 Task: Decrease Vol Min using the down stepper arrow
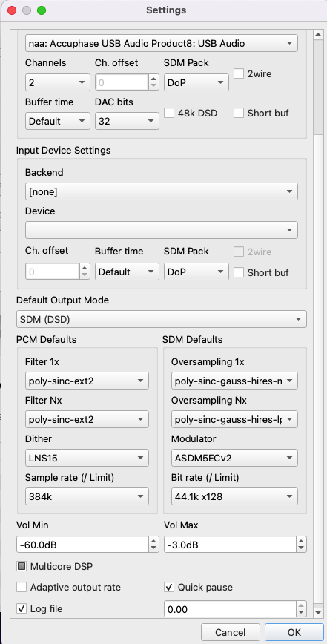(x=153, y=548)
